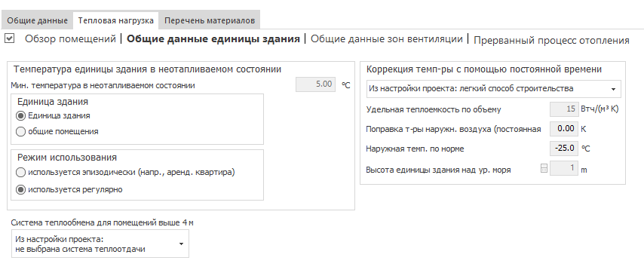Open the Обзор помещений section
Image resolution: width=644 pixels, height=279 pixels.
click(x=71, y=39)
